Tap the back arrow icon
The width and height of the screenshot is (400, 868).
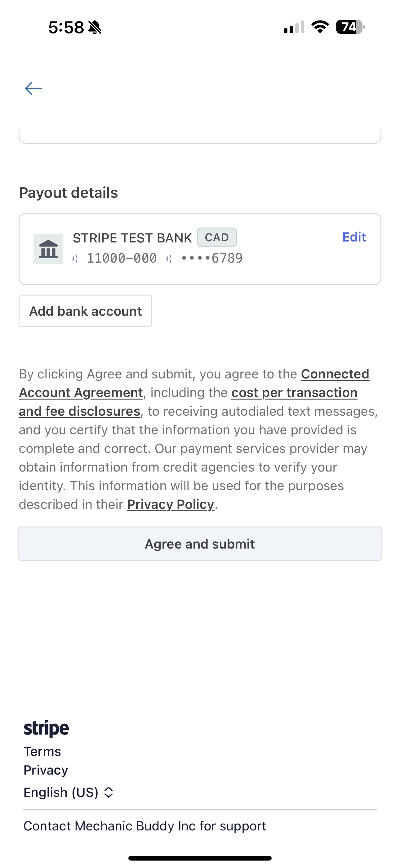tap(33, 88)
